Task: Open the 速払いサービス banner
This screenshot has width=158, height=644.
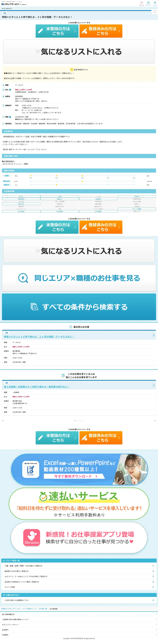Action: (79, 504)
